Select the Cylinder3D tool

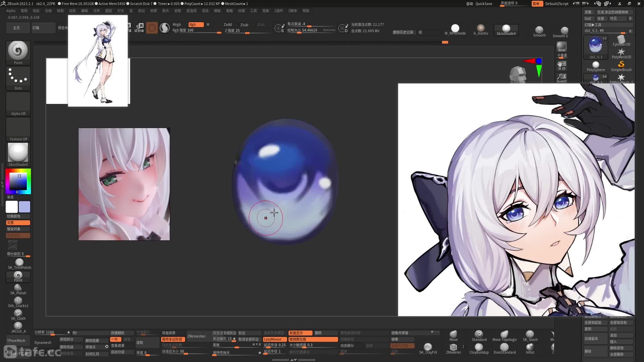coord(621,41)
